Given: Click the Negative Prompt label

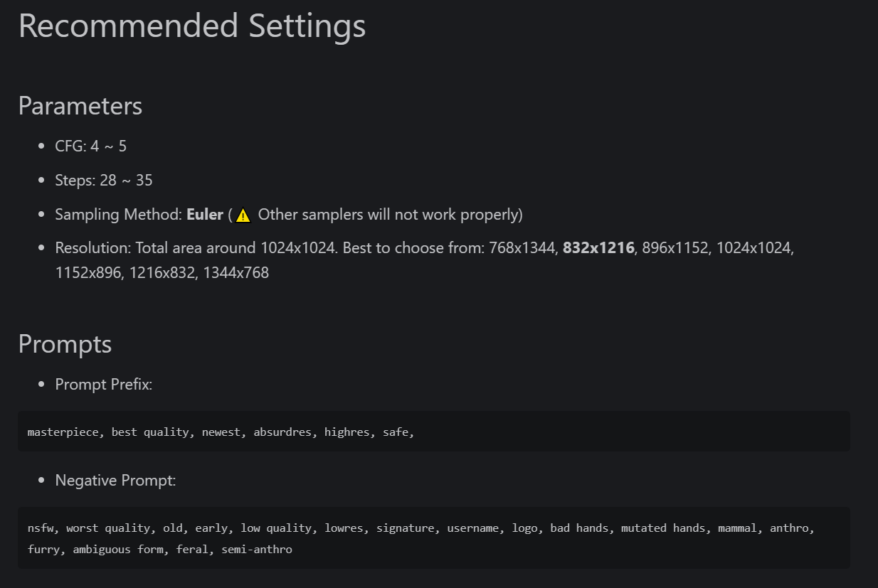Looking at the screenshot, I should click(115, 481).
